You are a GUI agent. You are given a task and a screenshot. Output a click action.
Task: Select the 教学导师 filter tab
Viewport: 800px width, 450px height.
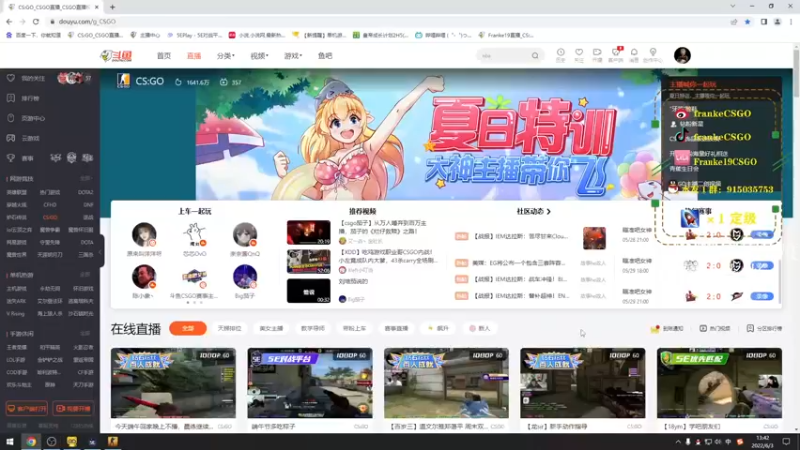coord(313,329)
